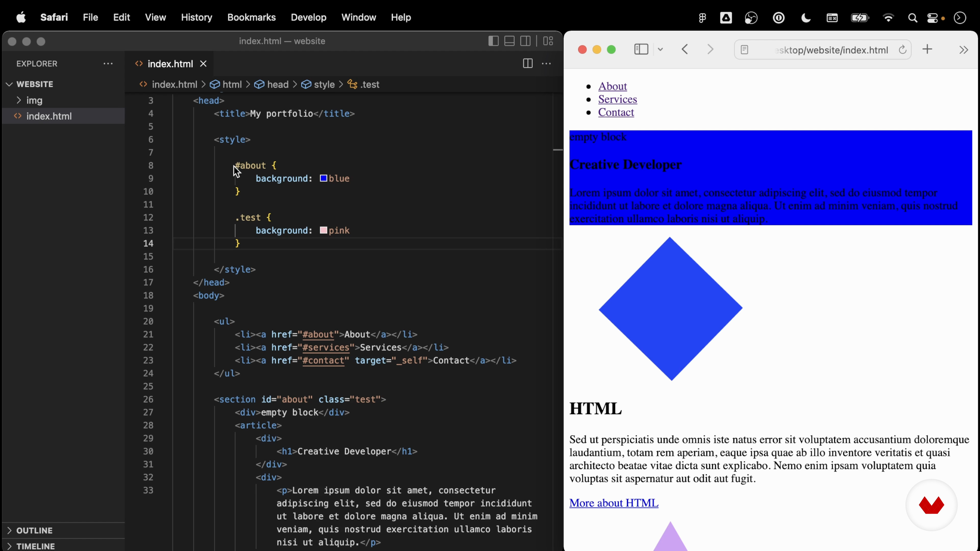Viewport: 980px width, 551px height.
Task: Toggle the Safari sidebar
Action: [641, 49]
